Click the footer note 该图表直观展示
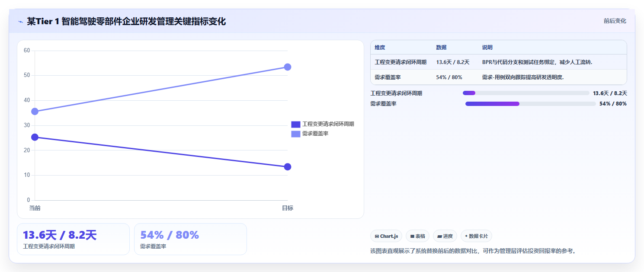This screenshot has height=272, width=644. coord(473,251)
